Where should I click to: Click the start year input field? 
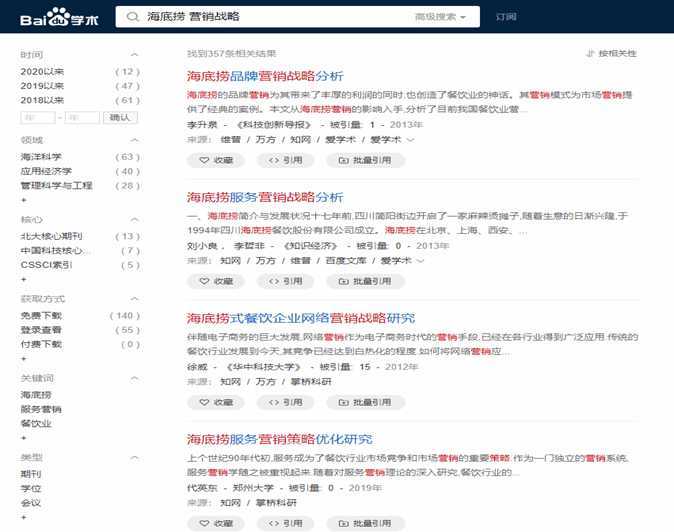click(x=38, y=117)
